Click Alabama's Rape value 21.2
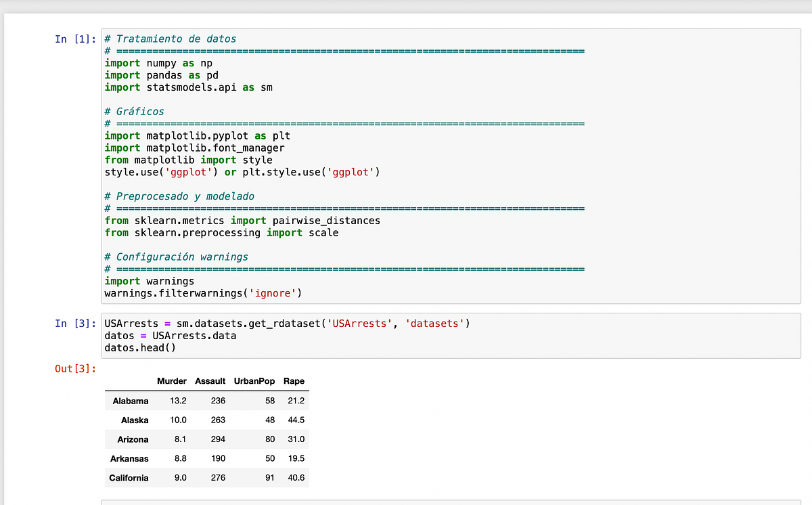 tap(296, 401)
